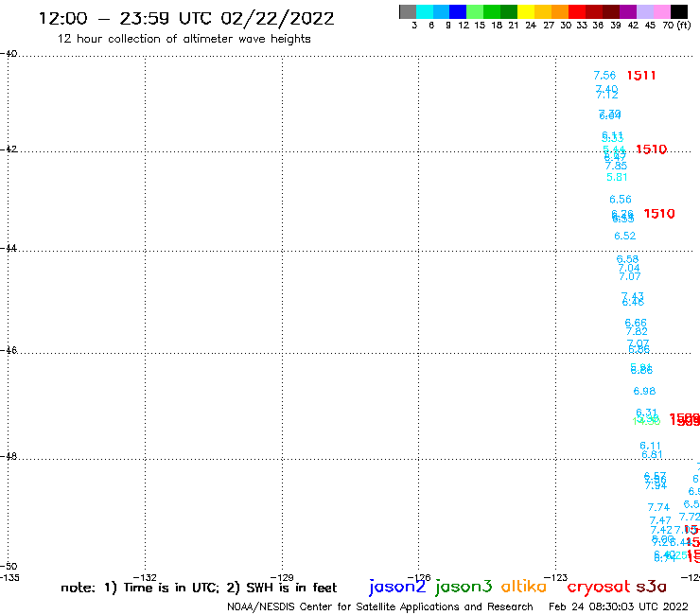The image size is (700, 615).
Task: Click the longitude axis label -132
Action: (145, 577)
